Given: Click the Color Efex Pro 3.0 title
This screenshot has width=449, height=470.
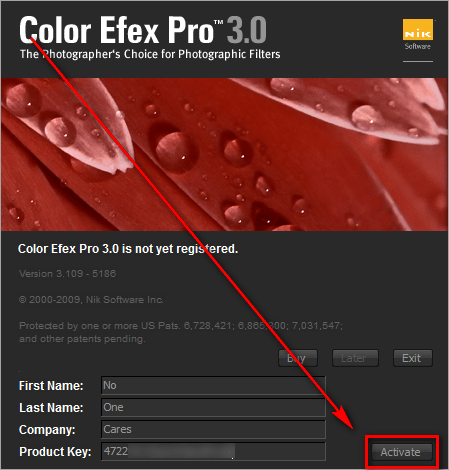Looking at the screenshot, I should pyautogui.click(x=143, y=30).
